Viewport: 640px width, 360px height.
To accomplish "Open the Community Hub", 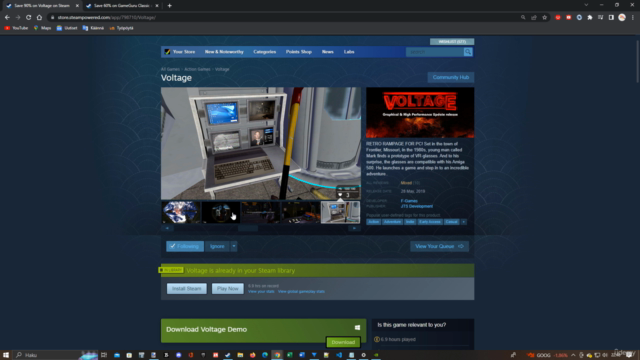I will coord(451,77).
